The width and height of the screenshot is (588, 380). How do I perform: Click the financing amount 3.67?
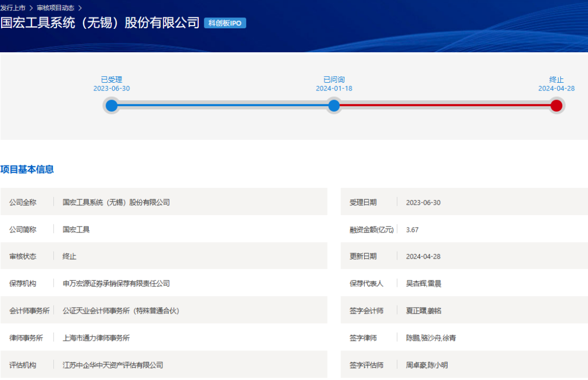coord(412,230)
